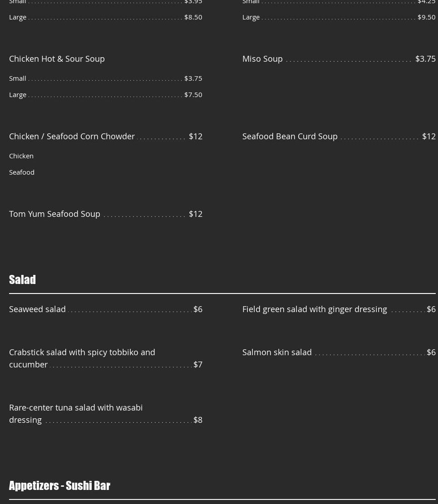Image resolution: width=438 pixels, height=504 pixels.
Task: Click the $7 Crabstick salad price
Action: tap(198, 364)
